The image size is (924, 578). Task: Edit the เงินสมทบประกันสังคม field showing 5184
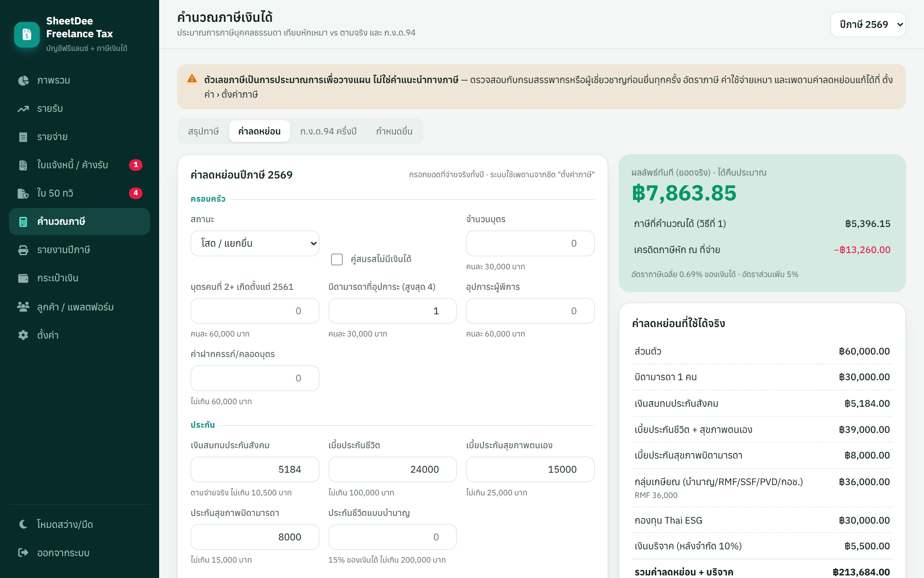tap(255, 469)
